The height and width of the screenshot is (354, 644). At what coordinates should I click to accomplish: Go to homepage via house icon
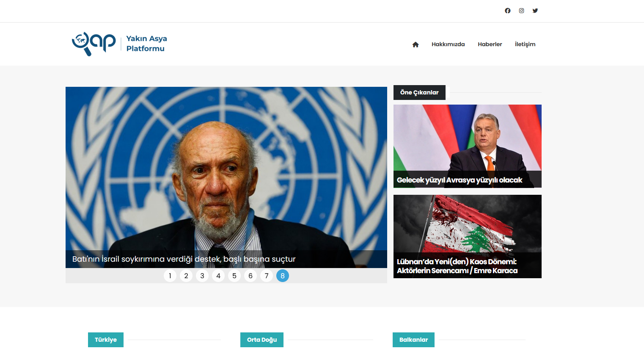(x=416, y=44)
